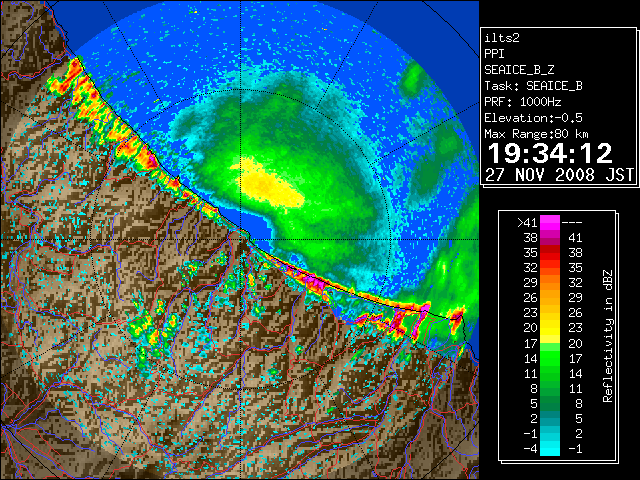Screen dimensions: 640x480
Task: Click the 'ilts2' radar site label
Action: tap(502, 38)
